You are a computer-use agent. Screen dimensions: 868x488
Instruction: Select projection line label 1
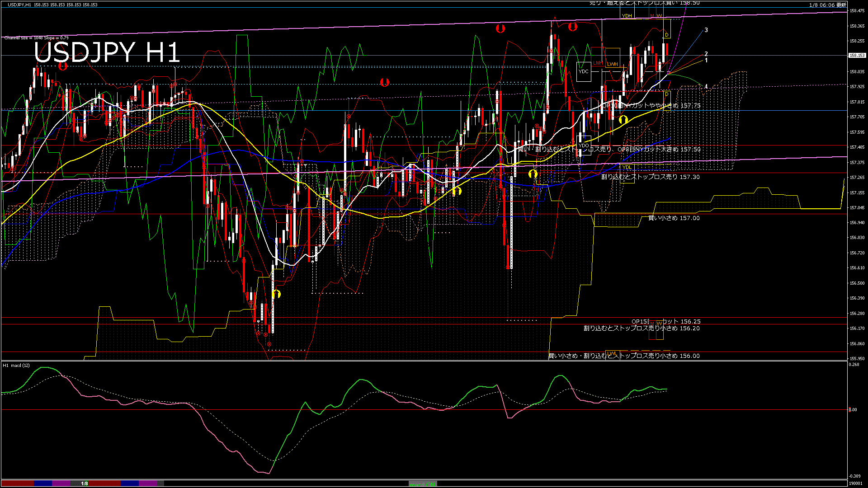coord(706,60)
